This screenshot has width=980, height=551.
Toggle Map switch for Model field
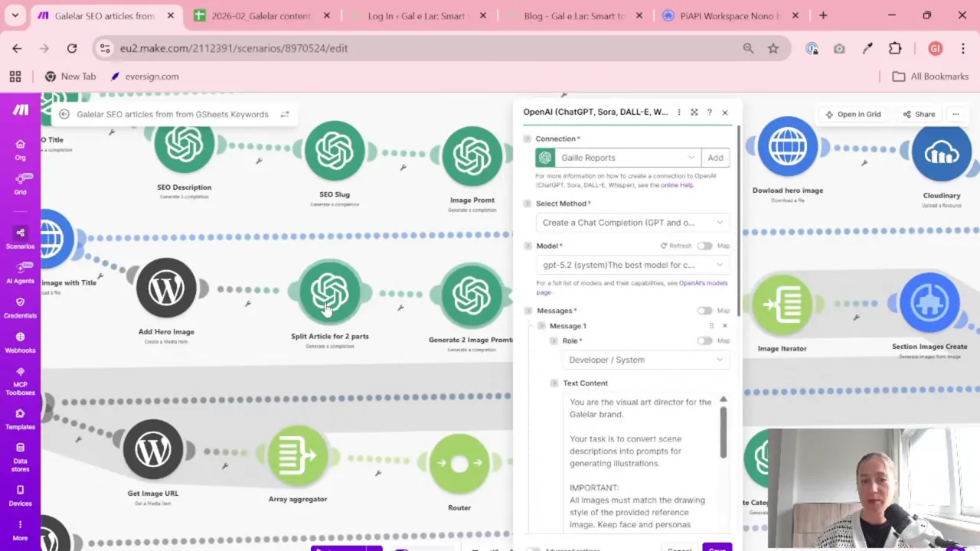(x=704, y=246)
